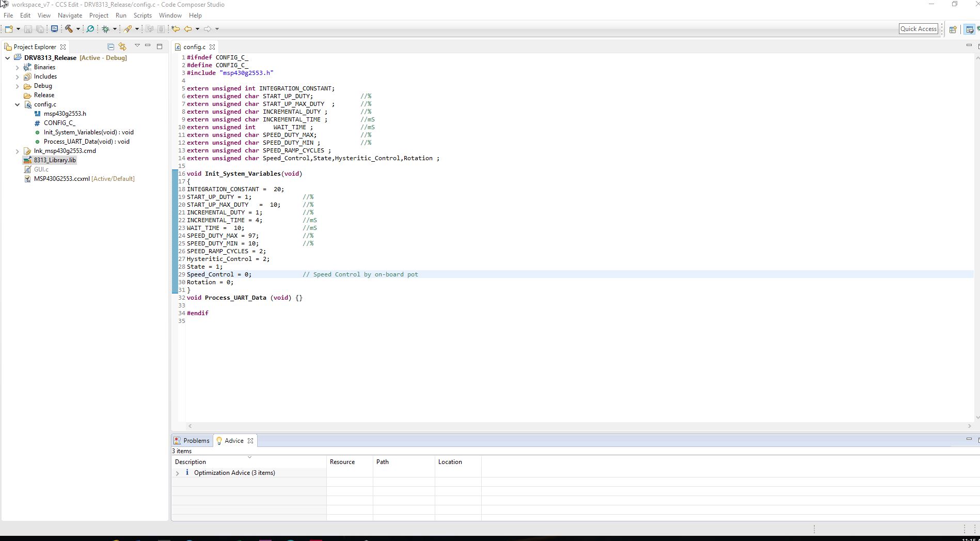Open the Run menu
The image size is (980, 541).
click(121, 16)
